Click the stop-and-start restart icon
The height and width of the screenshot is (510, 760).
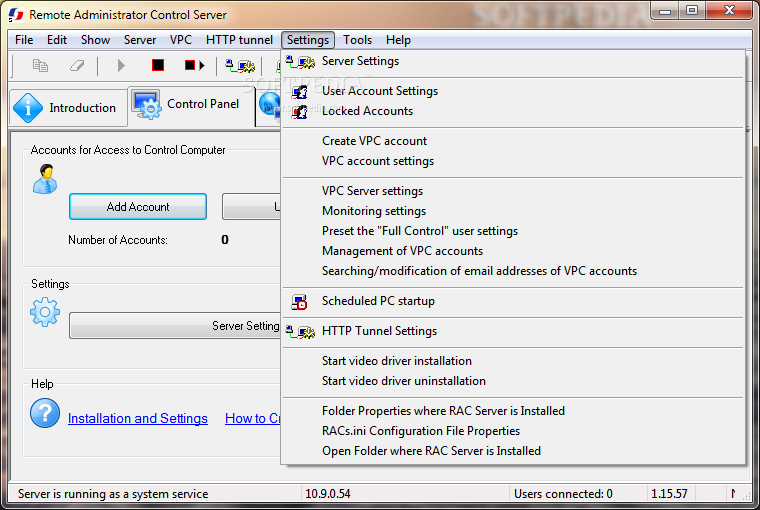[x=195, y=65]
